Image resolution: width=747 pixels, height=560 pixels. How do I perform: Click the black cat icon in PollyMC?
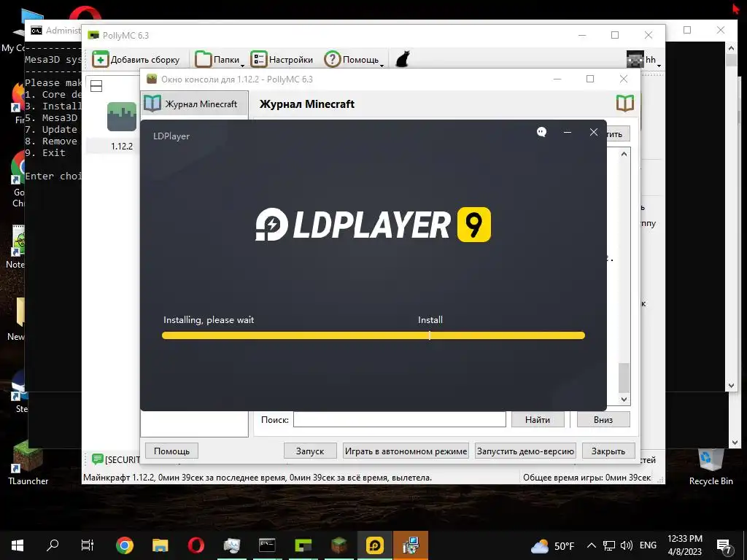click(x=403, y=60)
